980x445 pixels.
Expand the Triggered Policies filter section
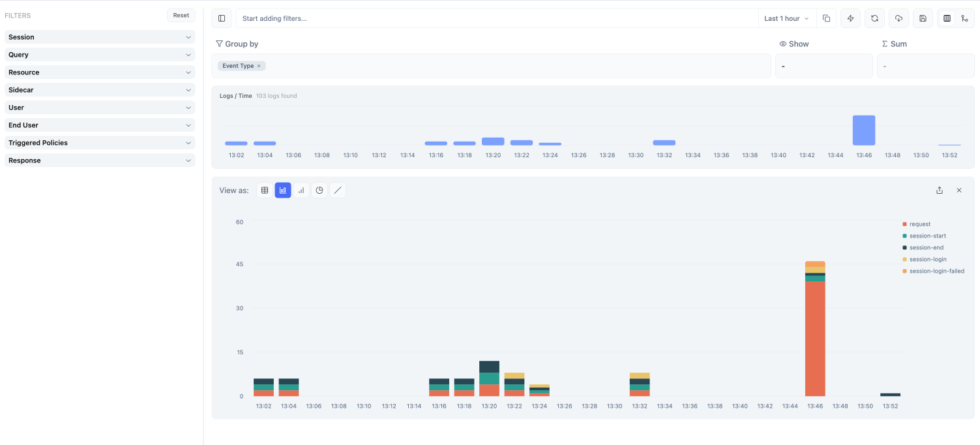click(99, 142)
